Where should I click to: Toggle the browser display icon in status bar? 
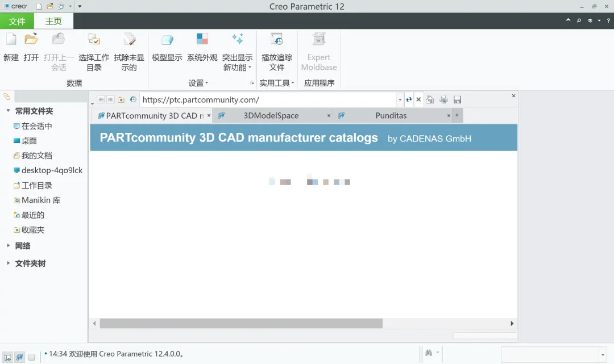click(x=19, y=357)
